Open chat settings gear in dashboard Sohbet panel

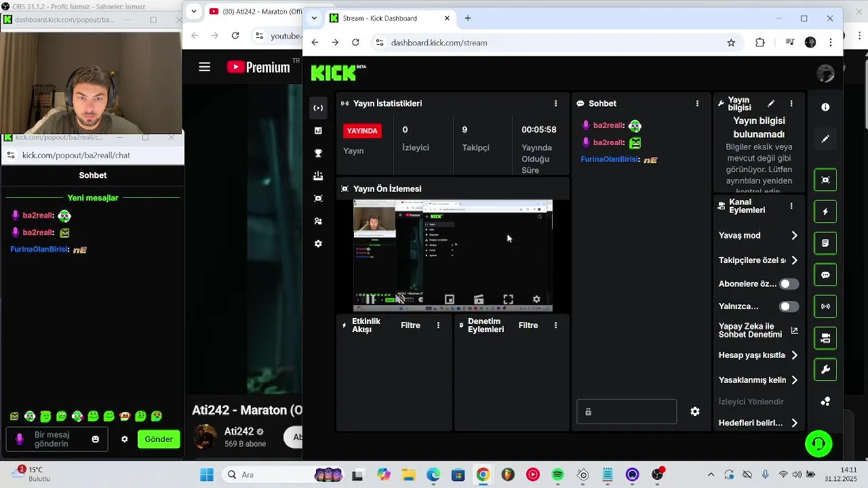(x=695, y=411)
